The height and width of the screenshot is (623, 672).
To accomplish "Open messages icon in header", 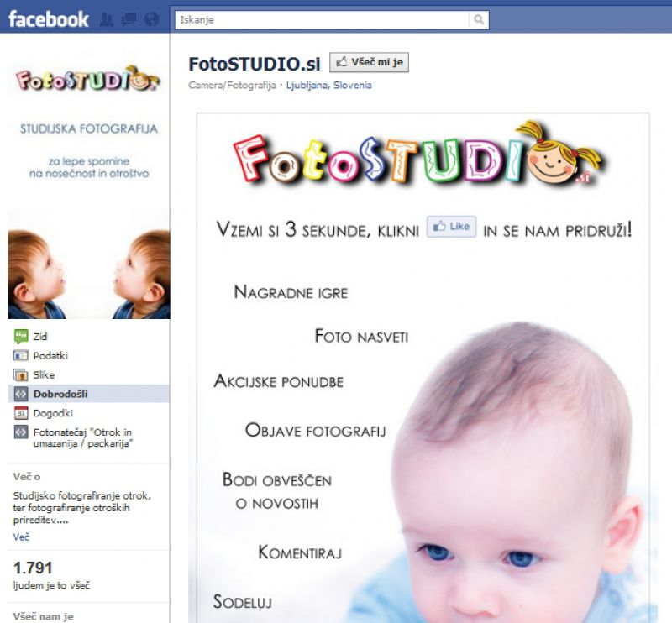I will coord(129,19).
